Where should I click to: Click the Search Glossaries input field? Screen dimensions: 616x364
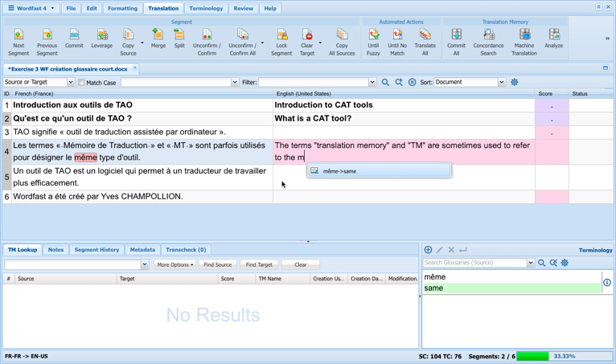coord(475,263)
